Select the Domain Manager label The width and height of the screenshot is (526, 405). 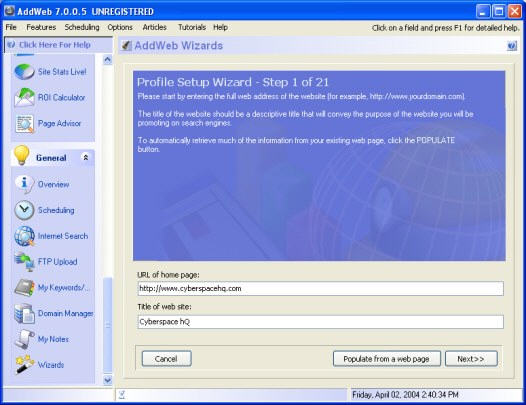tap(65, 313)
